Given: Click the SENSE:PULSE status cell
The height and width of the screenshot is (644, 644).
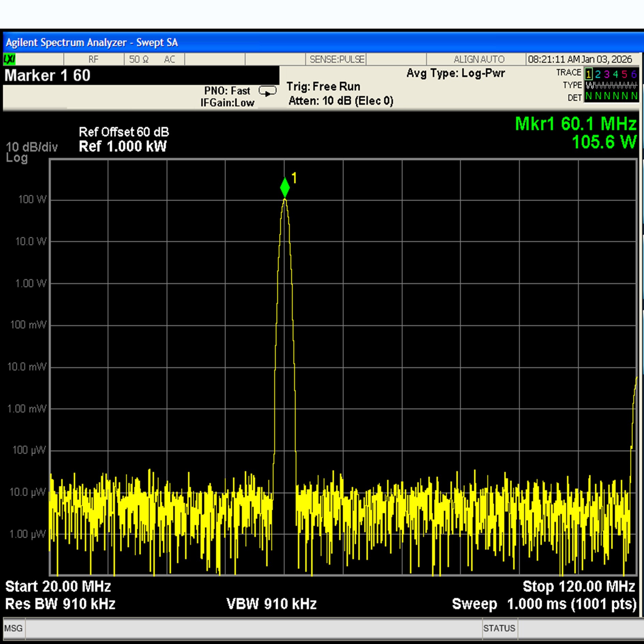Looking at the screenshot, I should click(337, 59).
